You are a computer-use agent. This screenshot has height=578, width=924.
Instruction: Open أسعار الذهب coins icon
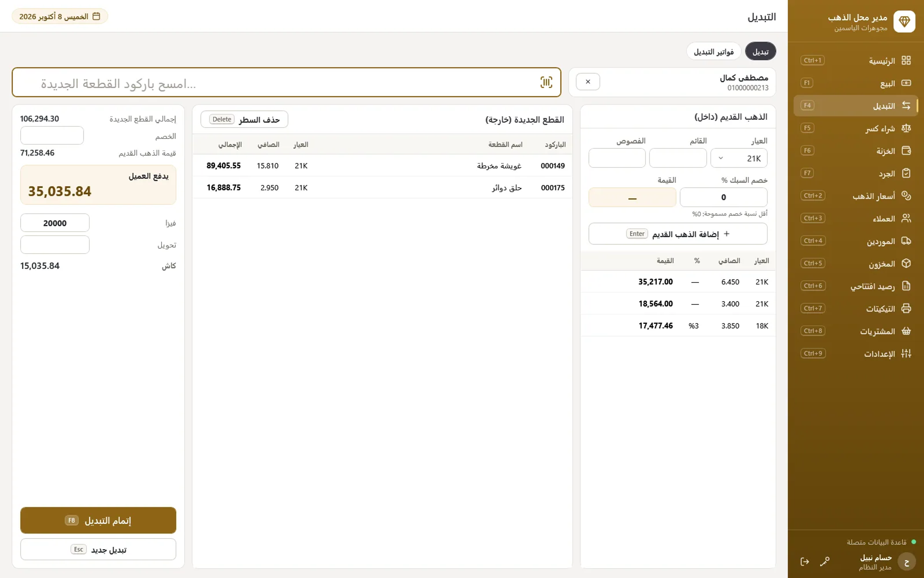click(906, 196)
